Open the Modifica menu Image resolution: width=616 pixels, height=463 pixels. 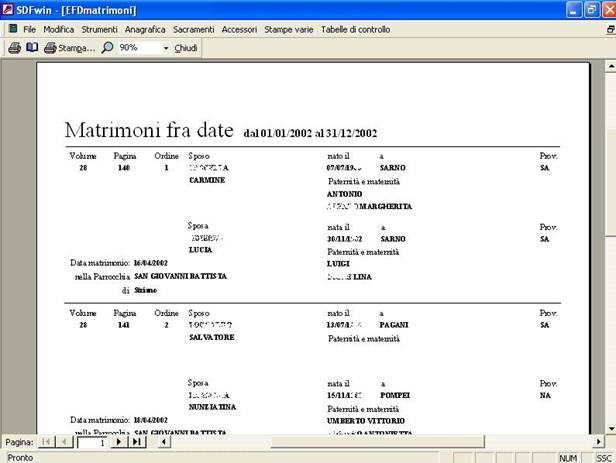59,29
